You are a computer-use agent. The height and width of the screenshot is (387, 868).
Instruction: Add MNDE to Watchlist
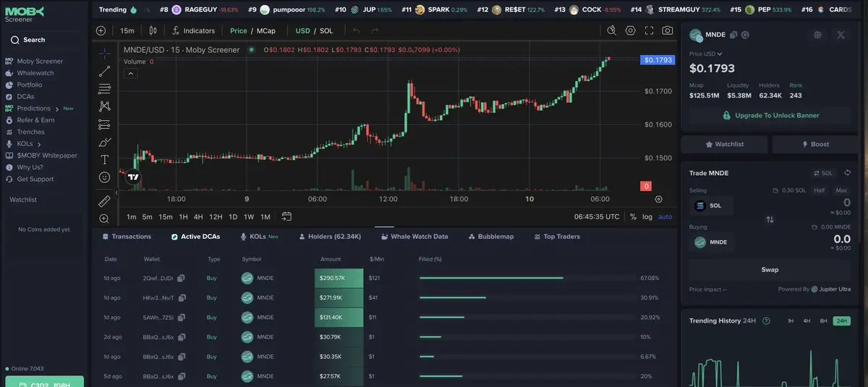724,144
